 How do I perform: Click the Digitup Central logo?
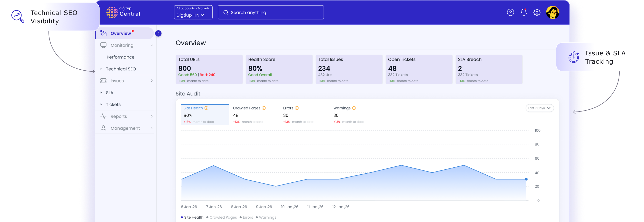[123, 12]
